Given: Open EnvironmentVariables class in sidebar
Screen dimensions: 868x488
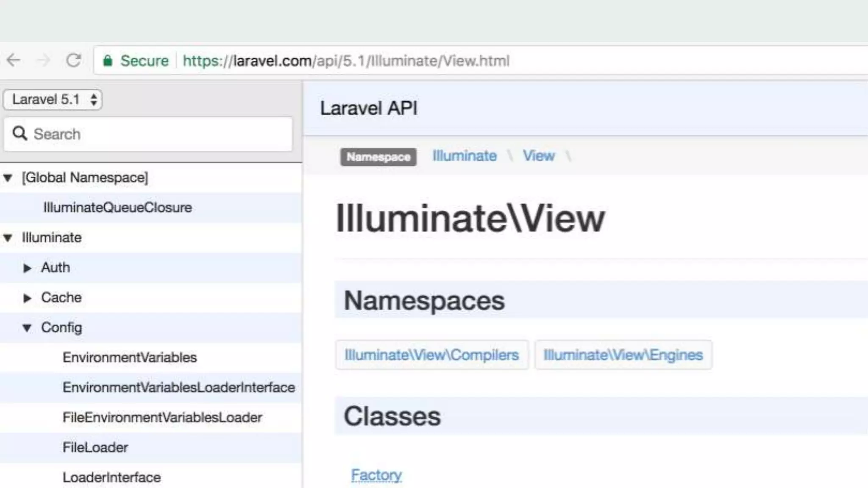Looking at the screenshot, I should click(x=130, y=358).
